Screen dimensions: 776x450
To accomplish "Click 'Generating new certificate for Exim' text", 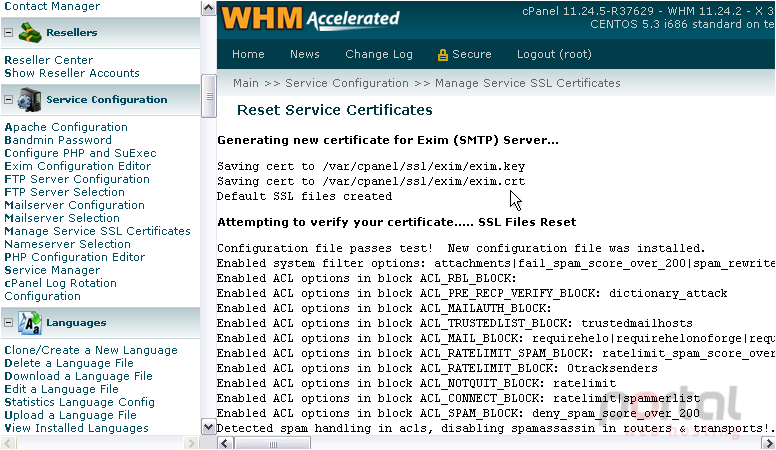I will pos(388,140).
